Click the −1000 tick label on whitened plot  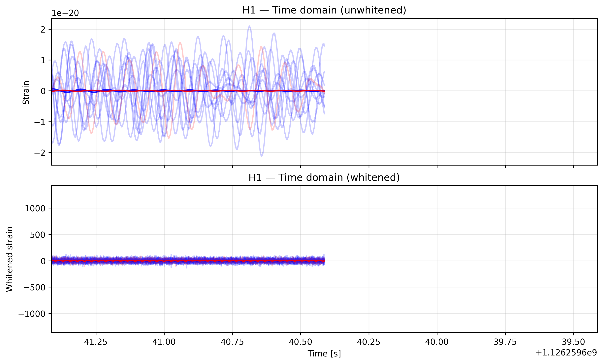click(x=32, y=314)
